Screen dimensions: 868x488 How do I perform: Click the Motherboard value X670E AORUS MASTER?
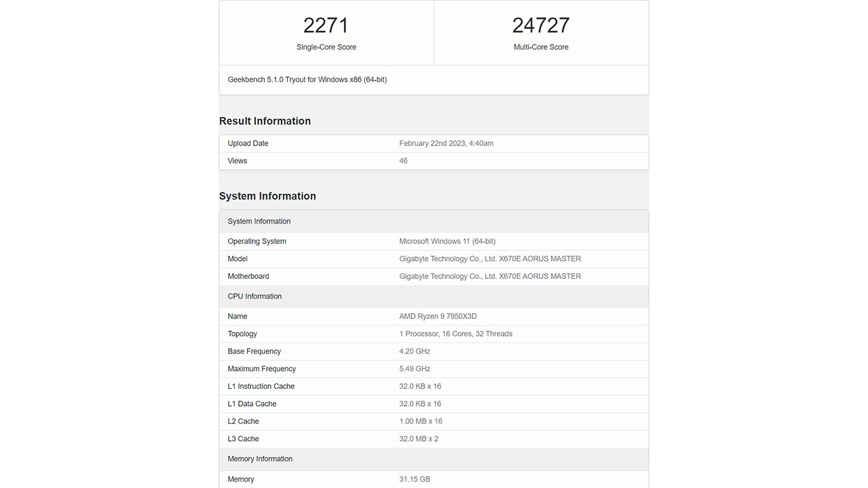coord(490,276)
